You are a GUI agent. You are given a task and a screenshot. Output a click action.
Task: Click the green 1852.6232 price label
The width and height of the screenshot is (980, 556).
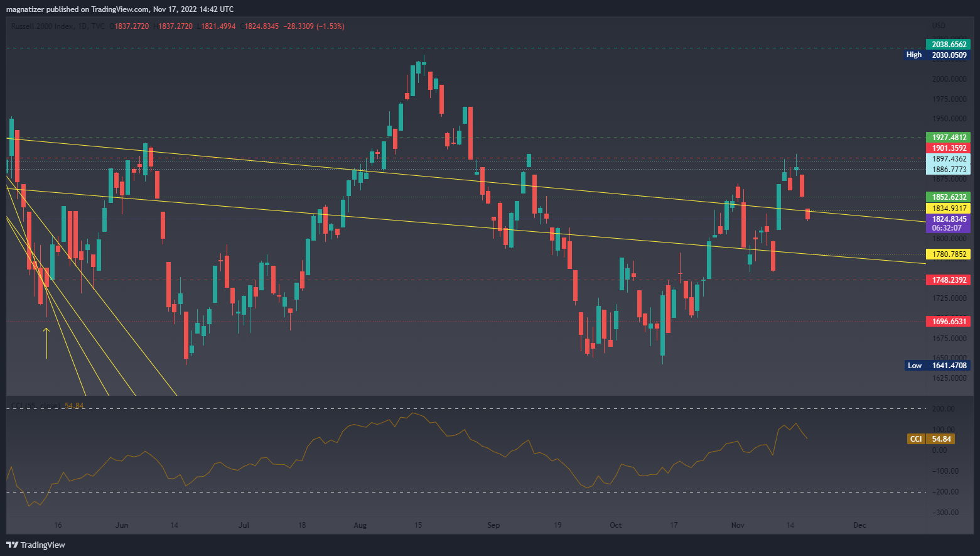(948, 197)
